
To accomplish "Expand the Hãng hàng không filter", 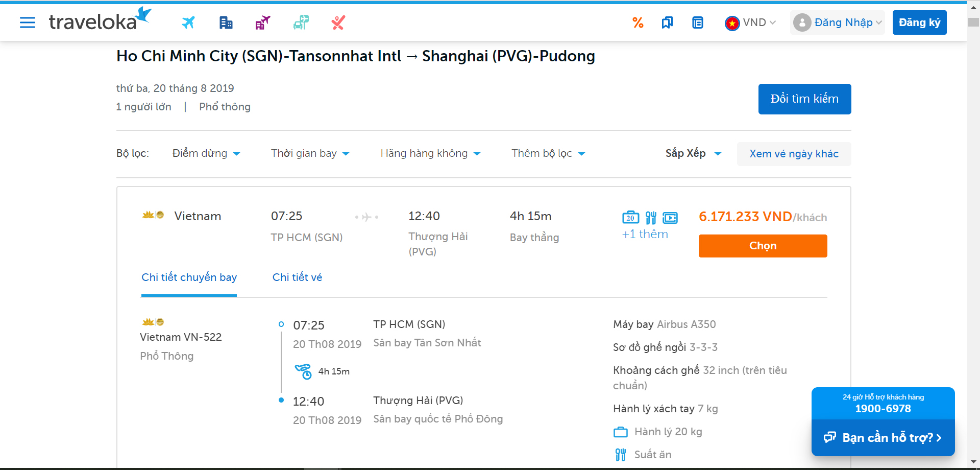I will 430,153.
